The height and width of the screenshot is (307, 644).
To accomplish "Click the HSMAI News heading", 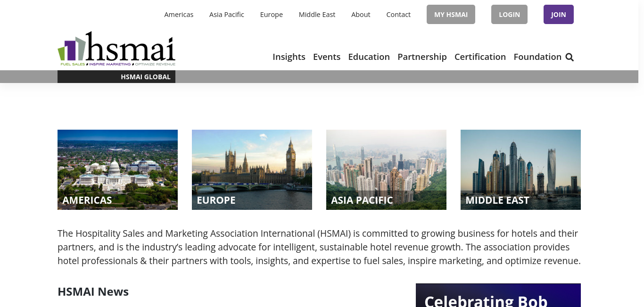I will coord(93,292).
